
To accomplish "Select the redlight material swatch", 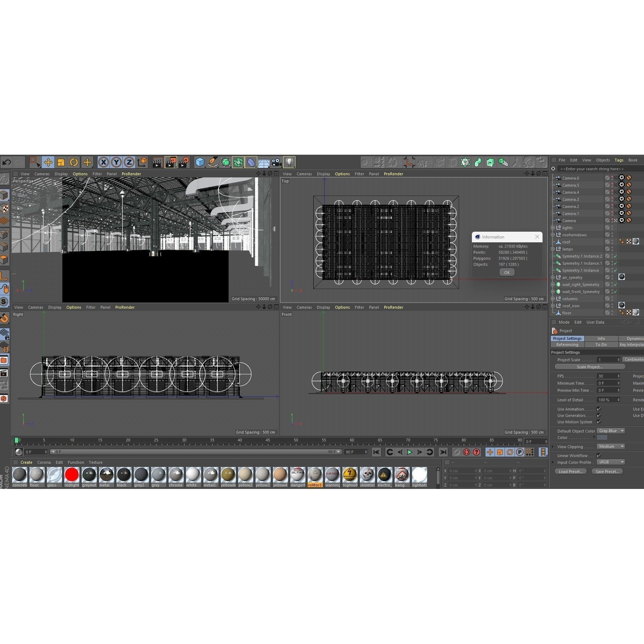I will click(x=72, y=475).
